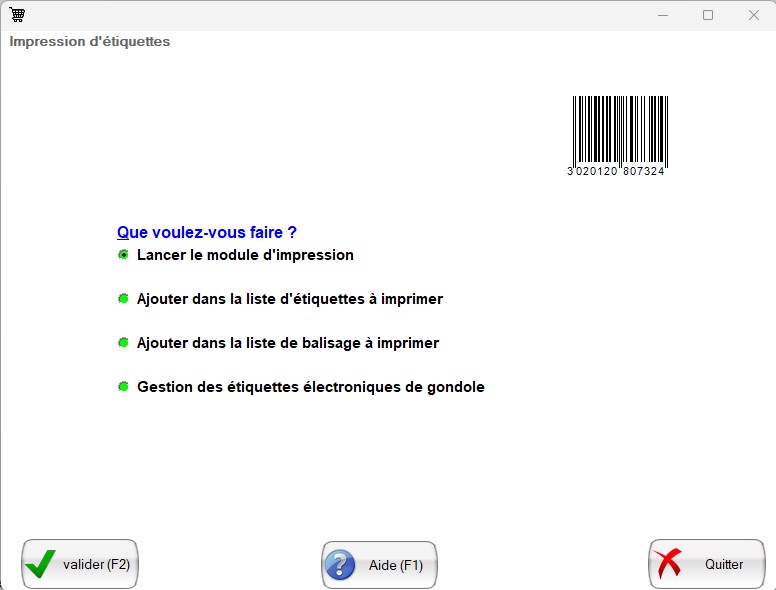The height and width of the screenshot is (590, 776).
Task: Click the green checkmark icon
Action: pyautogui.click(x=41, y=564)
